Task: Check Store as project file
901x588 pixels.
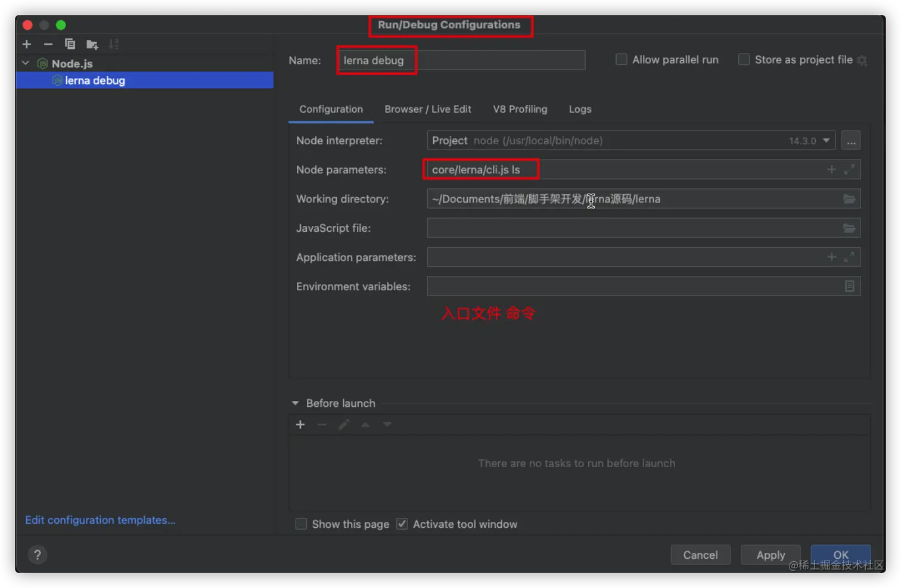Action: click(x=744, y=59)
